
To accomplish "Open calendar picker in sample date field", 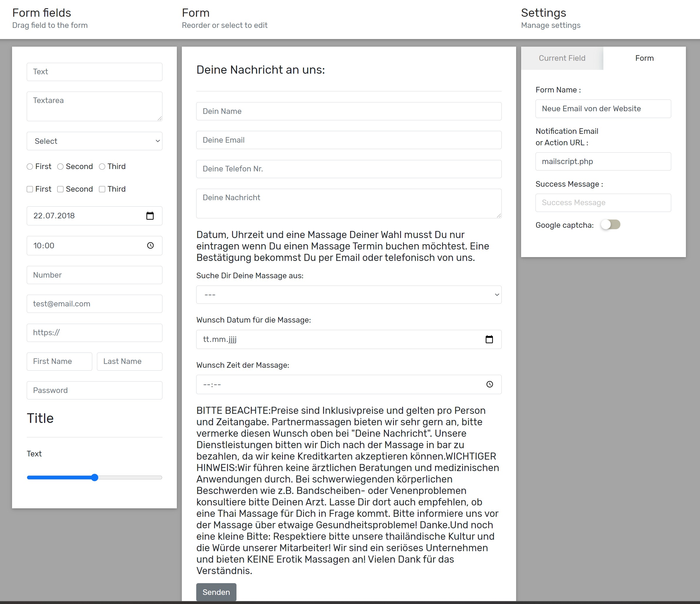I will click(x=150, y=216).
